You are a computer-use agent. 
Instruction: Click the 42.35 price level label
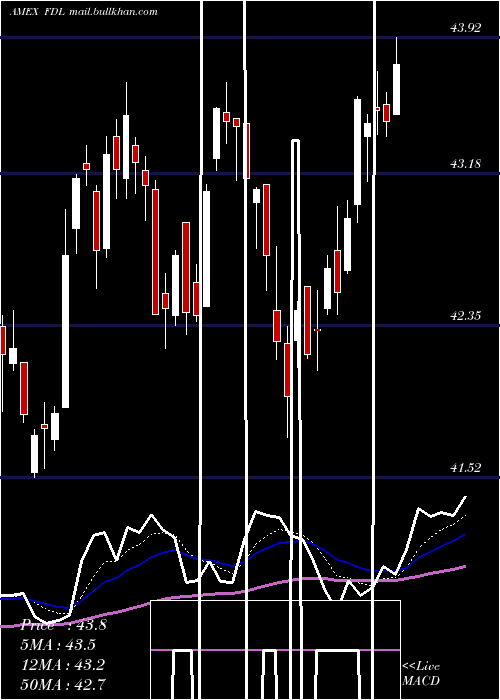[x=466, y=316]
